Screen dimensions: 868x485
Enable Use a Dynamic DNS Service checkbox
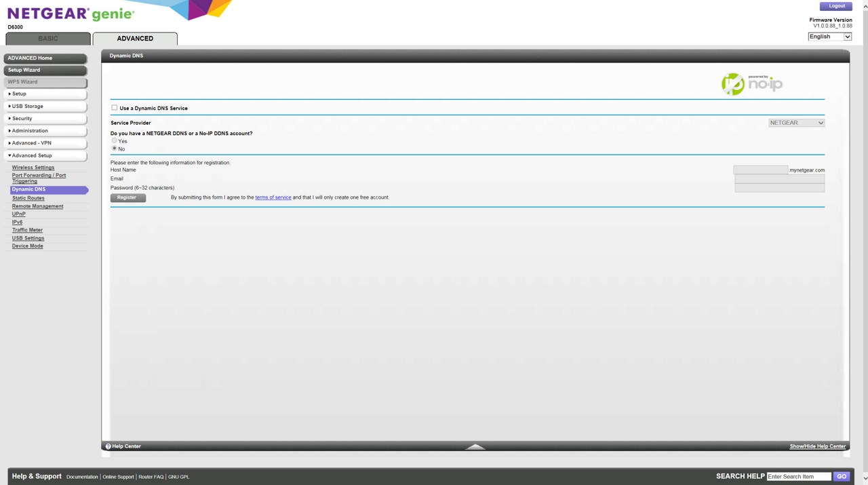[115, 108]
